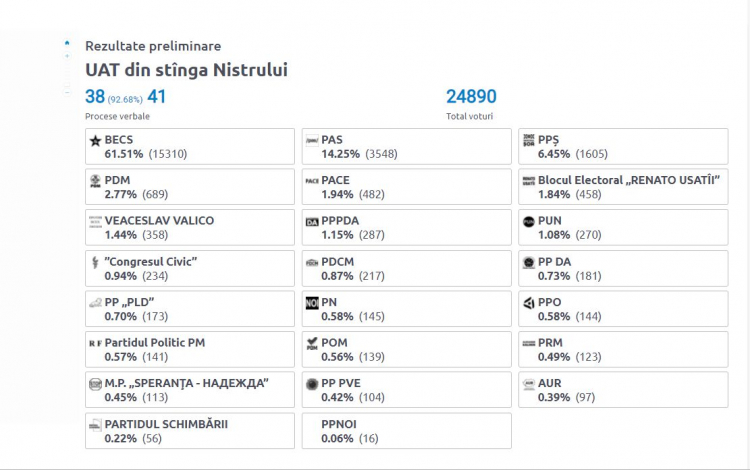Click the 24890 total votes number
Viewport: 750px width, 470px height.
pyautogui.click(x=471, y=97)
